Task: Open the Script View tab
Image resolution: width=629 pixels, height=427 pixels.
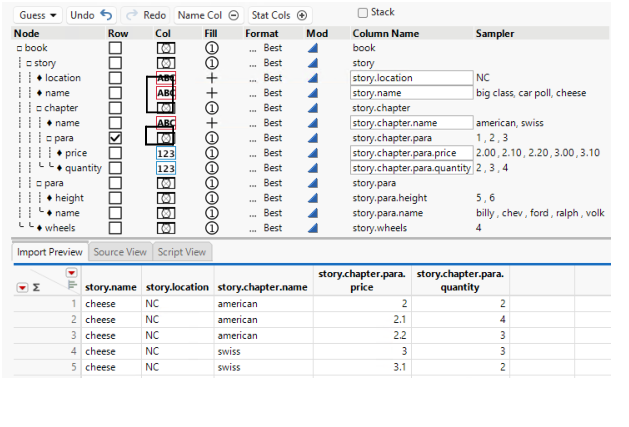Action: pos(182,252)
